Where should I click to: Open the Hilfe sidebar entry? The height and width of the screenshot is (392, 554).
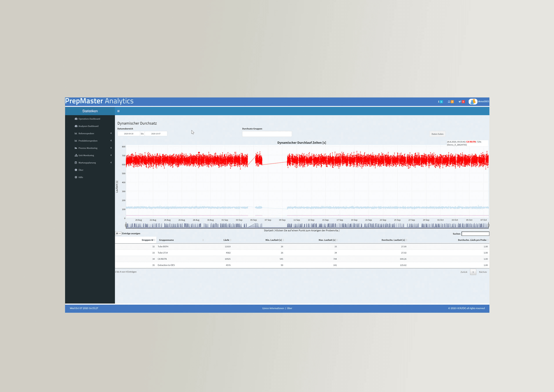pyautogui.click(x=81, y=177)
